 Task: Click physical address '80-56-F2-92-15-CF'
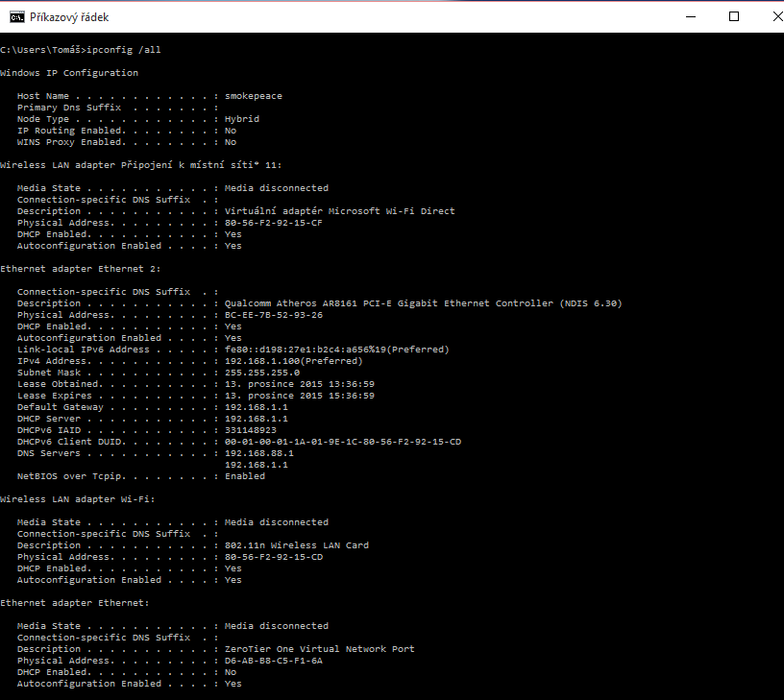[274, 223]
